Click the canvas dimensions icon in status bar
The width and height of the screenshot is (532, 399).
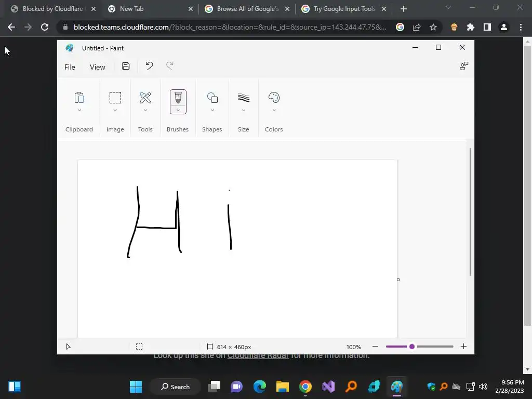(x=210, y=347)
